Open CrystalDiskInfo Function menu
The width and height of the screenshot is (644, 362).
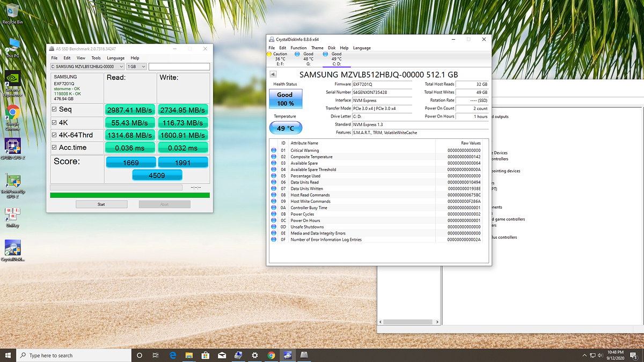(299, 48)
